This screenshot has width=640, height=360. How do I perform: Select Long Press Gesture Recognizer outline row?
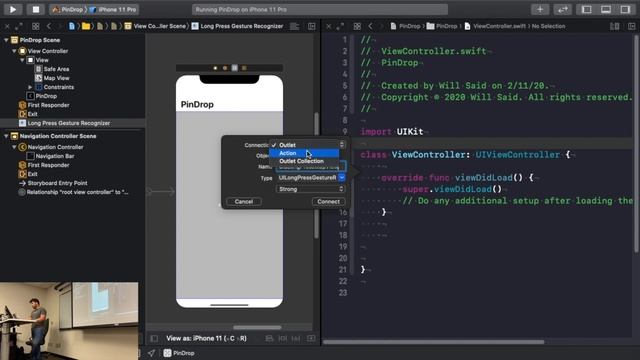coord(73,123)
